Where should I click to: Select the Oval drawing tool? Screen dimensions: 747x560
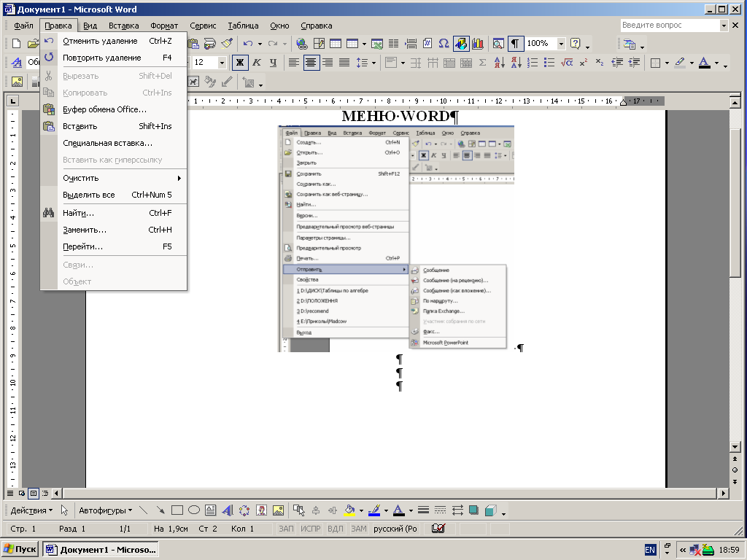194,510
